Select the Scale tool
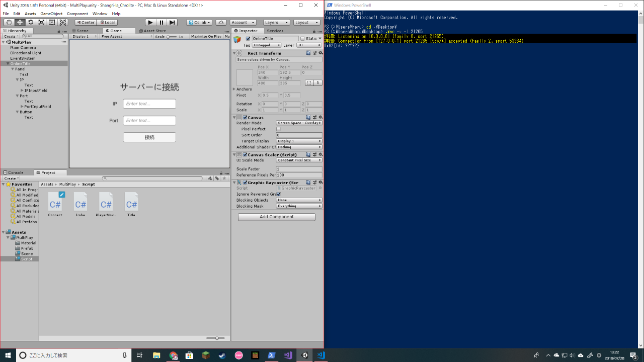 tap(41, 23)
